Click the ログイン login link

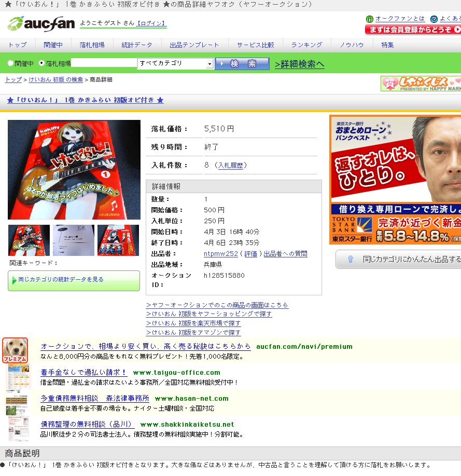pyautogui.click(x=151, y=23)
